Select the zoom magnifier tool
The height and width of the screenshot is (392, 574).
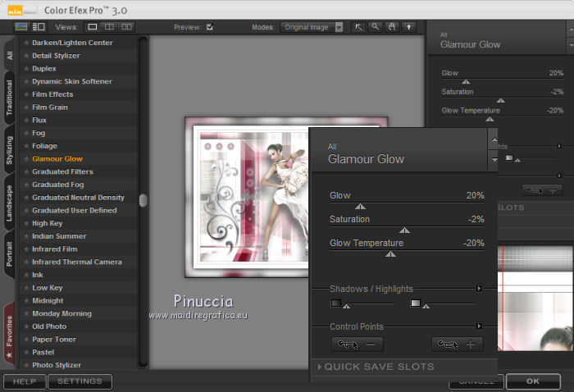376,27
